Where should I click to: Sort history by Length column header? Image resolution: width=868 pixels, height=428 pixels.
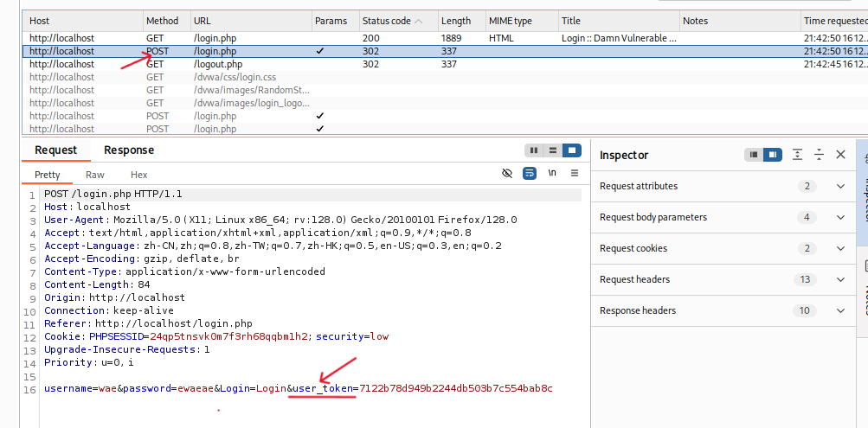pyautogui.click(x=462, y=21)
